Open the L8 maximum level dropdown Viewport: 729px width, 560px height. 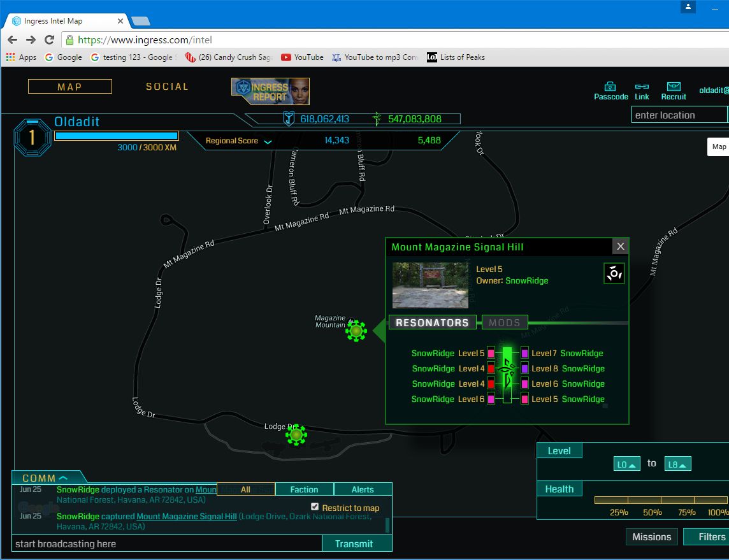(x=677, y=464)
